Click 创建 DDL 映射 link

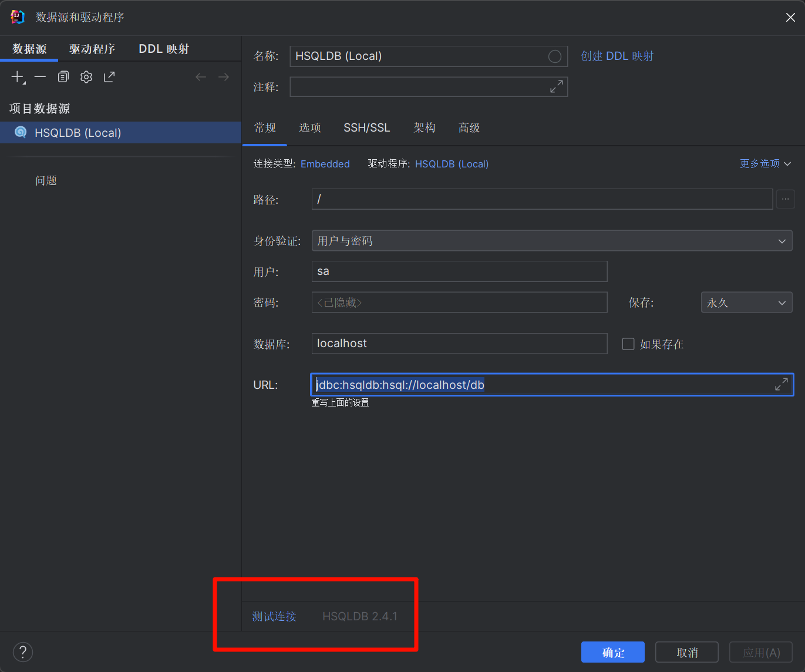coord(617,56)
